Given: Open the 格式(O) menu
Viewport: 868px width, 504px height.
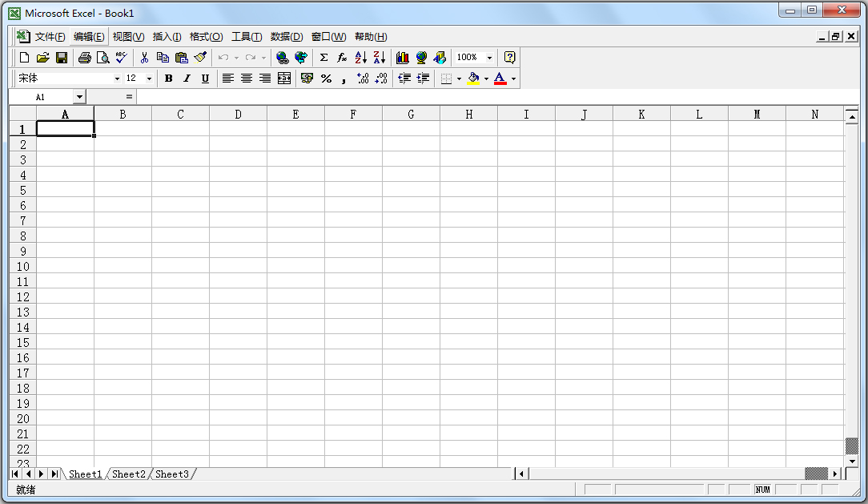Looking at the screenshot, I should click(x=206, y=37).
